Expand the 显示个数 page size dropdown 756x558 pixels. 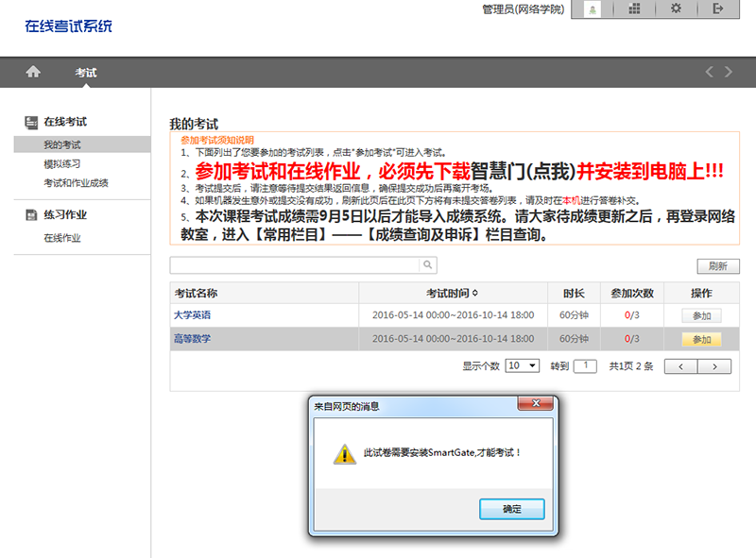[x=523, y=365]
